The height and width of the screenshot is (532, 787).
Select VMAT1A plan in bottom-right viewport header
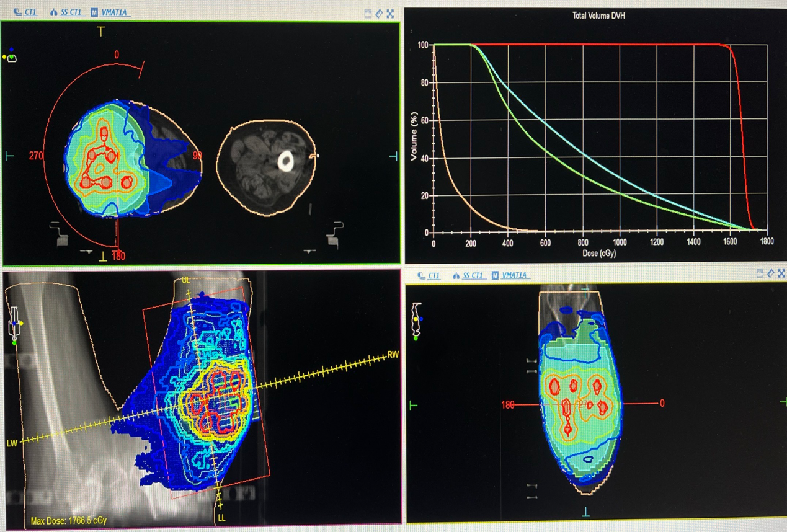tap(515, 275)
